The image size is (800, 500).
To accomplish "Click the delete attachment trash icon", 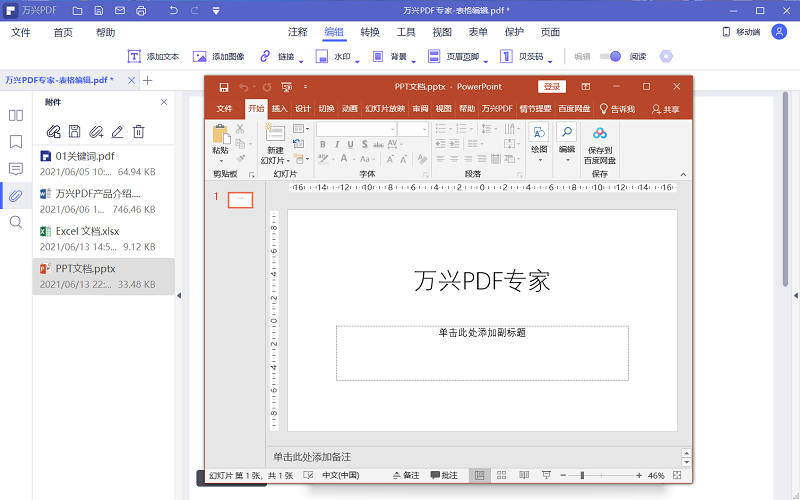I will (x=139, y=131).
